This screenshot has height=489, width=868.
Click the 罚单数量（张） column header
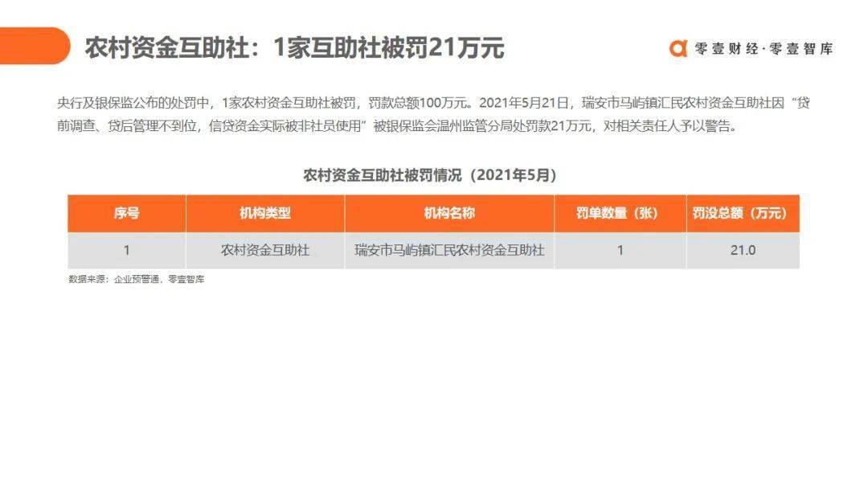[x=620, y=213]
